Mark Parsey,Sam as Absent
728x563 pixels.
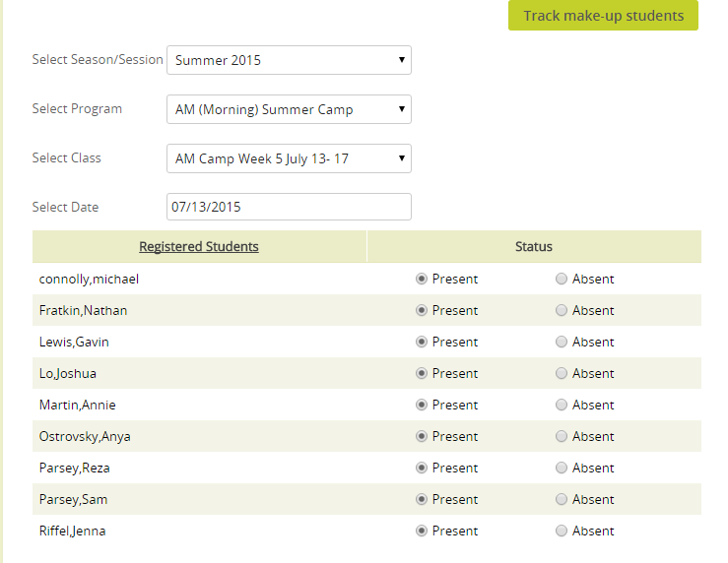[562, 499]
